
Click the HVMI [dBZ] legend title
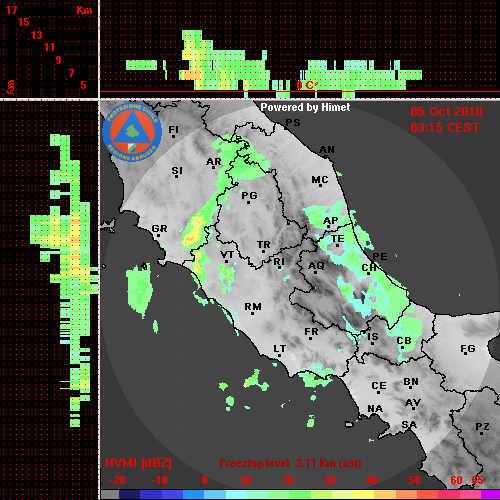138,463
